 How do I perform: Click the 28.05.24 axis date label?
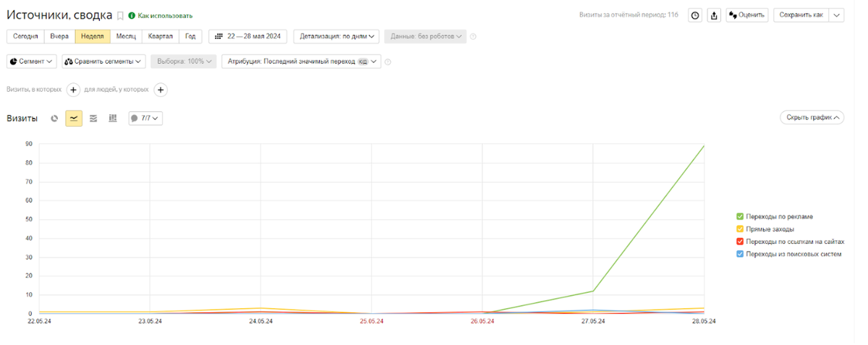703,321
